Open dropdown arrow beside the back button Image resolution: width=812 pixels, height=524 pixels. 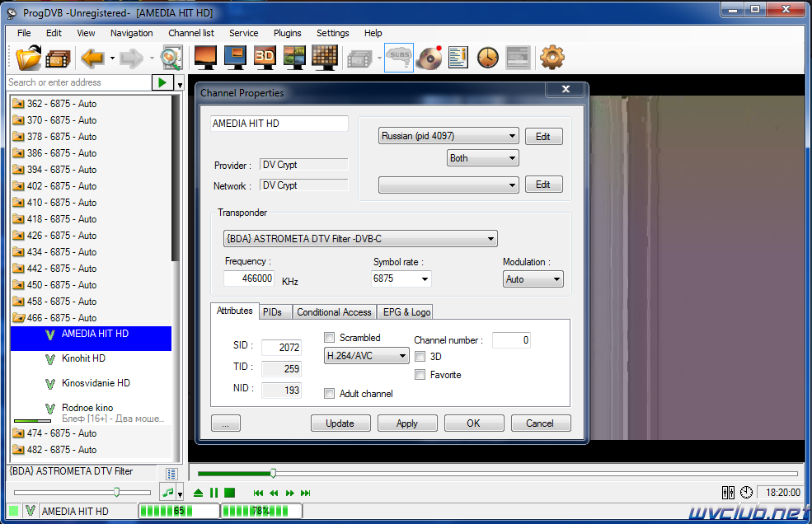pyautogui.click(x=112, y=58)
